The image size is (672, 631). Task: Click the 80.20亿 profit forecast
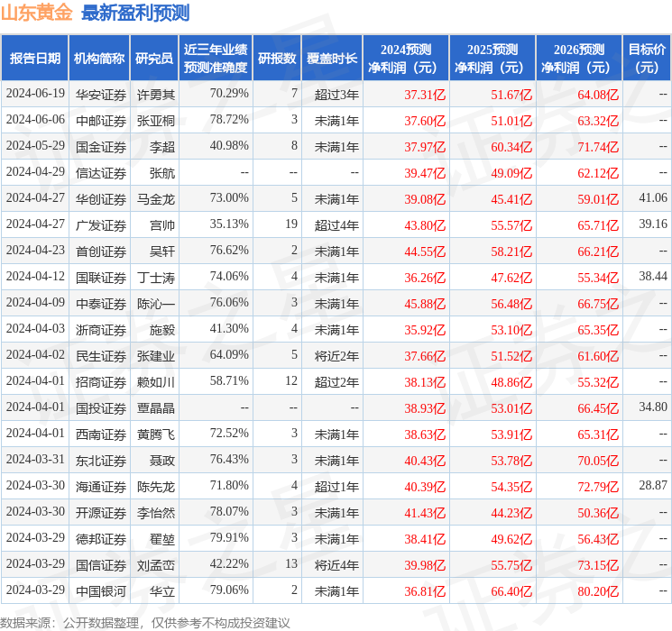[598, 591]
